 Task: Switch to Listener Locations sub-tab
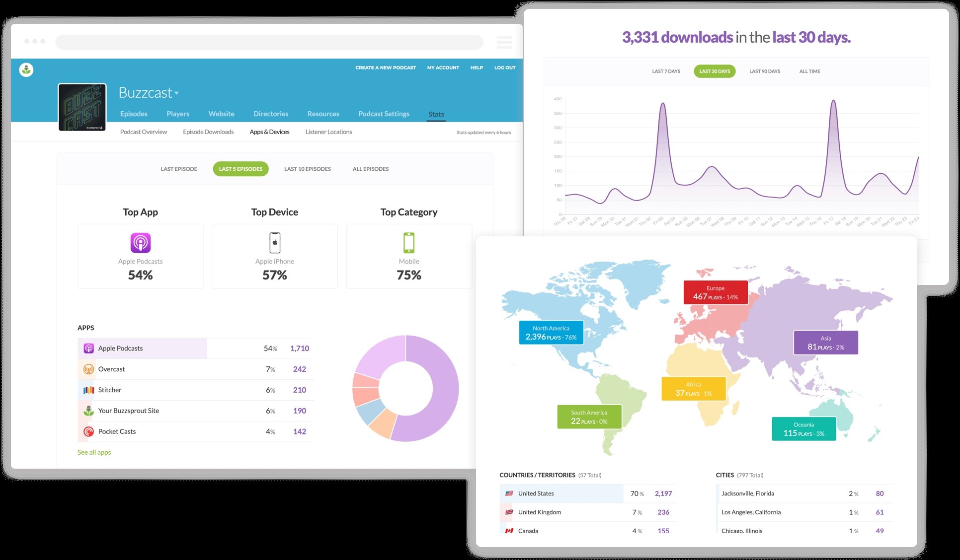pos(328,132)
